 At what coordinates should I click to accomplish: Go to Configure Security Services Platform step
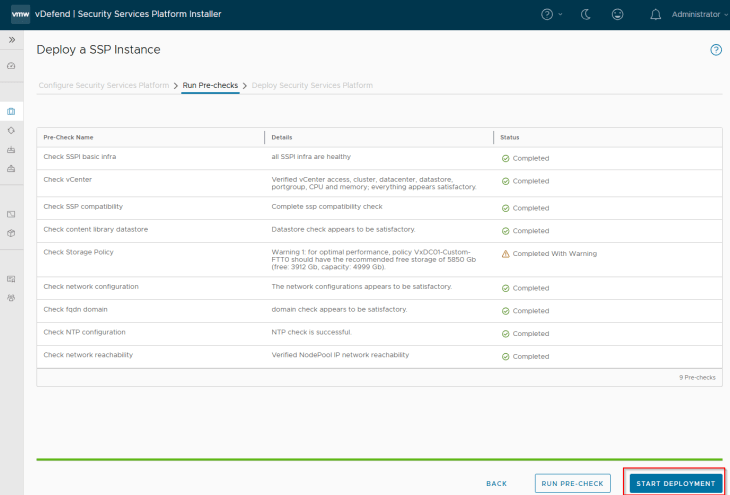coord(104,86)
